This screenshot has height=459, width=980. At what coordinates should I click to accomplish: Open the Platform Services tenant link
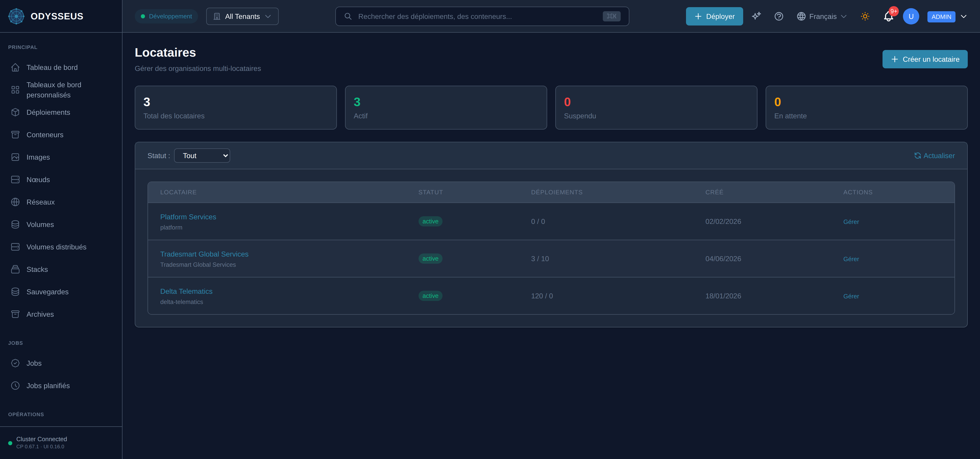tap(188, 216)
